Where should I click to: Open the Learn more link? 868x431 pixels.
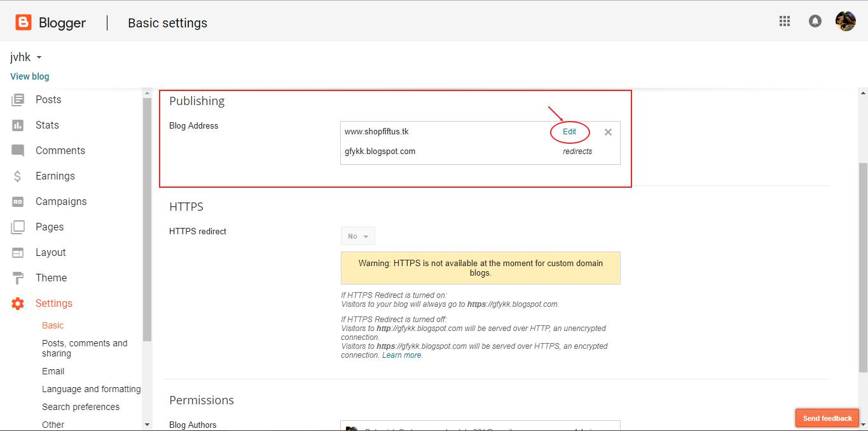tap(401, 355)
